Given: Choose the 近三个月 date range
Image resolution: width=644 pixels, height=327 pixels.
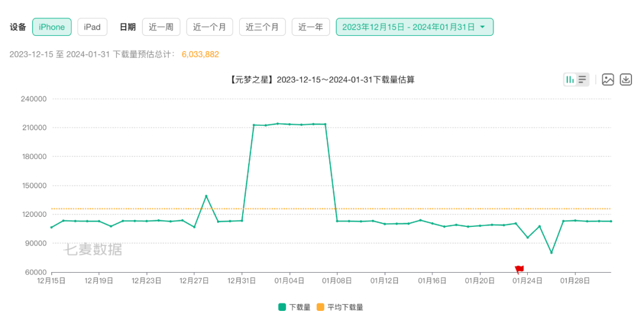Looking at the screenshot, I should tap(262, 27).
